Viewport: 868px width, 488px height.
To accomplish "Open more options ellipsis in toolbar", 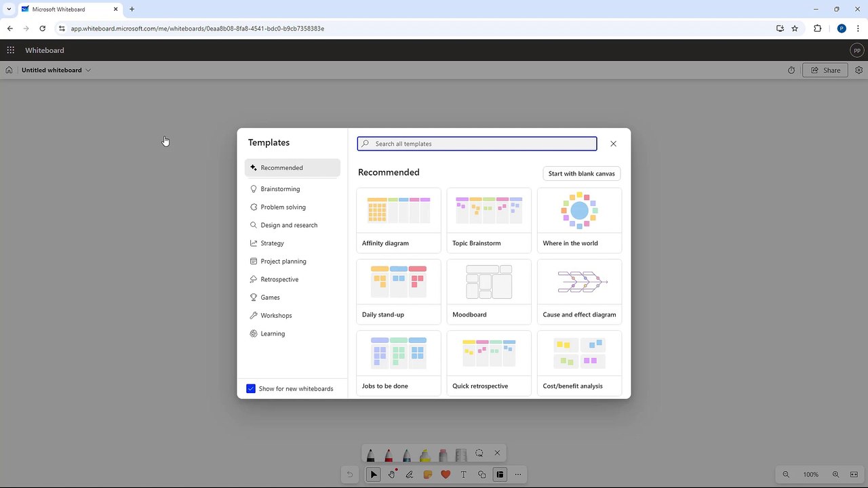I will click(518, 474).
